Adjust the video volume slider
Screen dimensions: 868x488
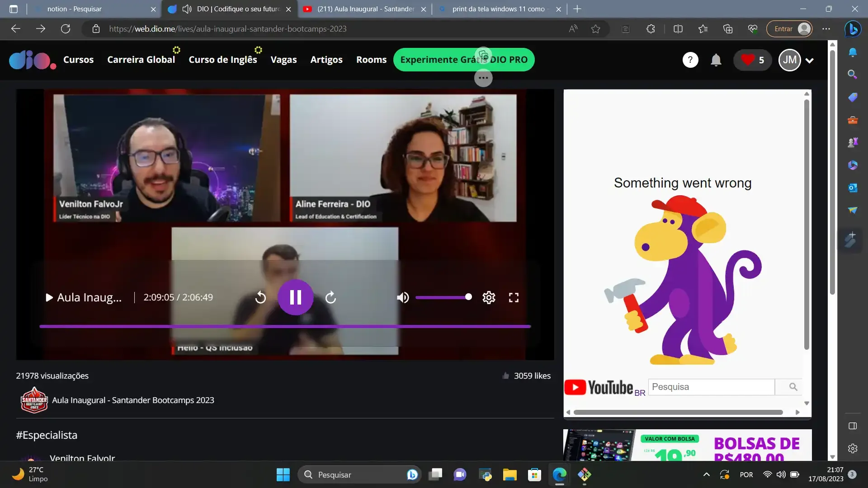point(443,297)
